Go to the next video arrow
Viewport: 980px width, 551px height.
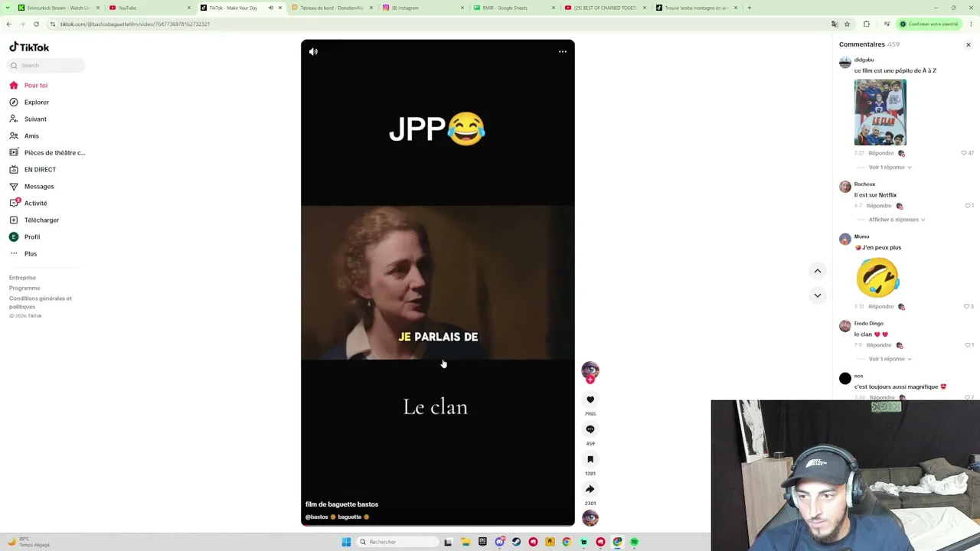coord(818,295)
